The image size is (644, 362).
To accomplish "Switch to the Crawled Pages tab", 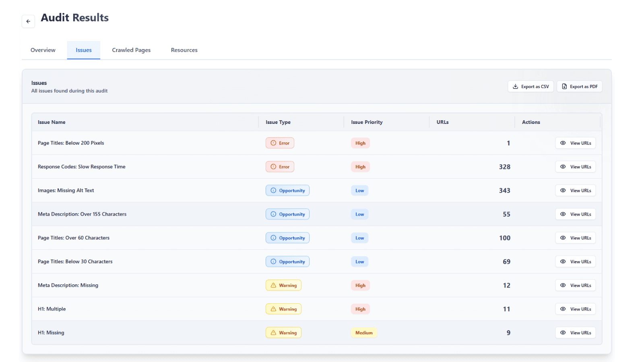I will pyautogui.click(x=131, y=50).
